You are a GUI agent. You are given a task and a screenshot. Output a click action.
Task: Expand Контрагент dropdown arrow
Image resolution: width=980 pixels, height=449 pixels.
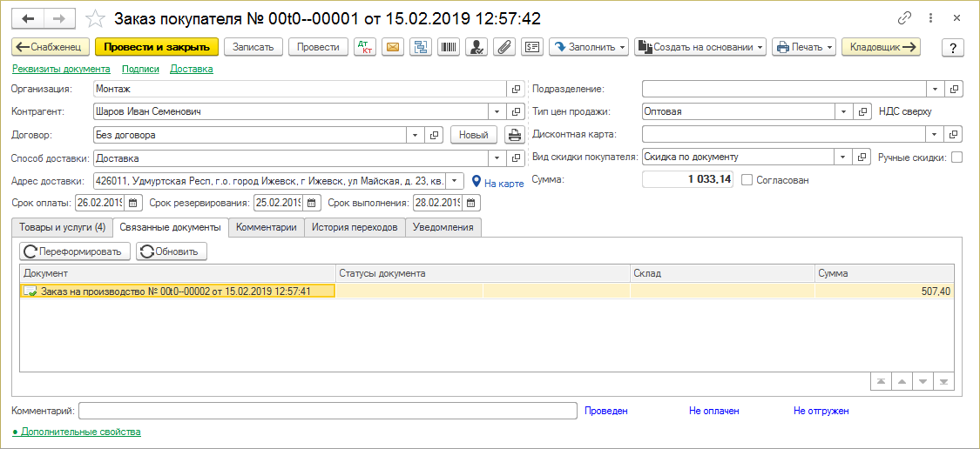tap(497, 111)
